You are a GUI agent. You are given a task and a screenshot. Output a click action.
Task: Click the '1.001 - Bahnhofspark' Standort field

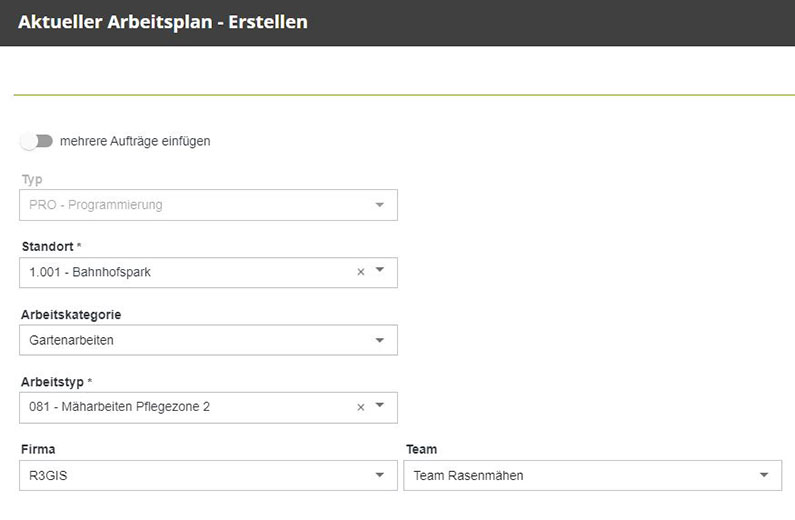(180, 272)
